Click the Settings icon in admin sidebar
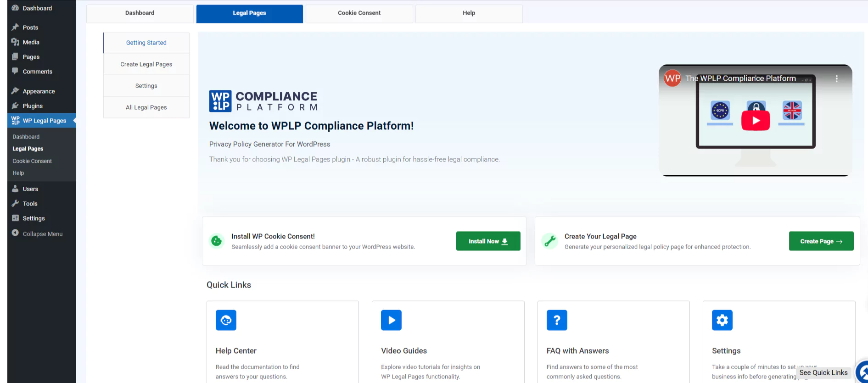The width and height of the screenshot is (868, 383). coord(15,218)
